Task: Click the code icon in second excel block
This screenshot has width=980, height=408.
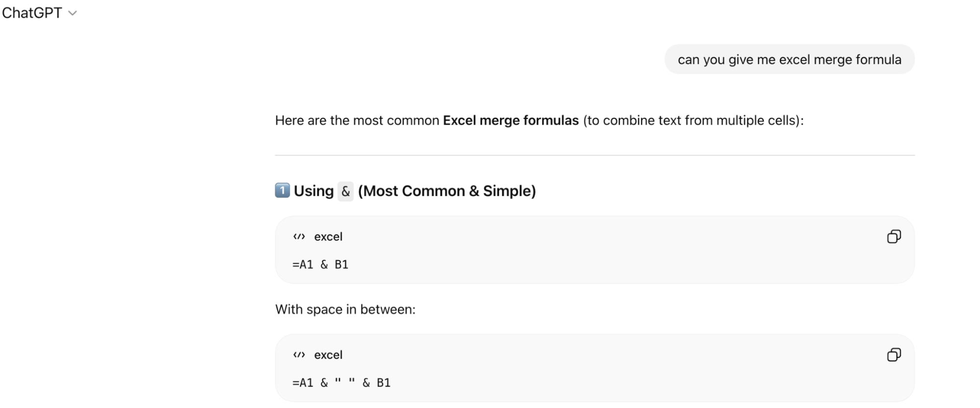Action: pos(299,355)
